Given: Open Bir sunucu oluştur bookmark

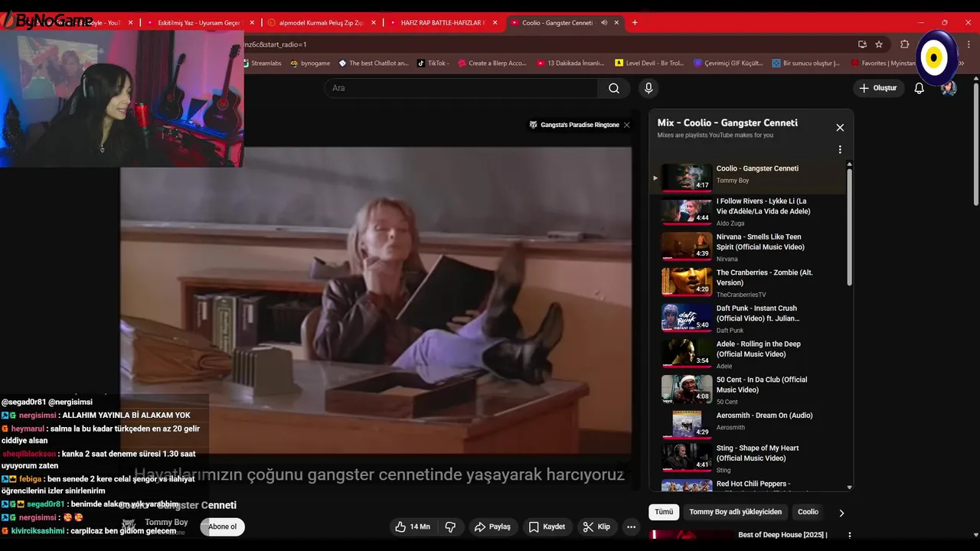Looking at the screenshot, I should coord(806,64).
